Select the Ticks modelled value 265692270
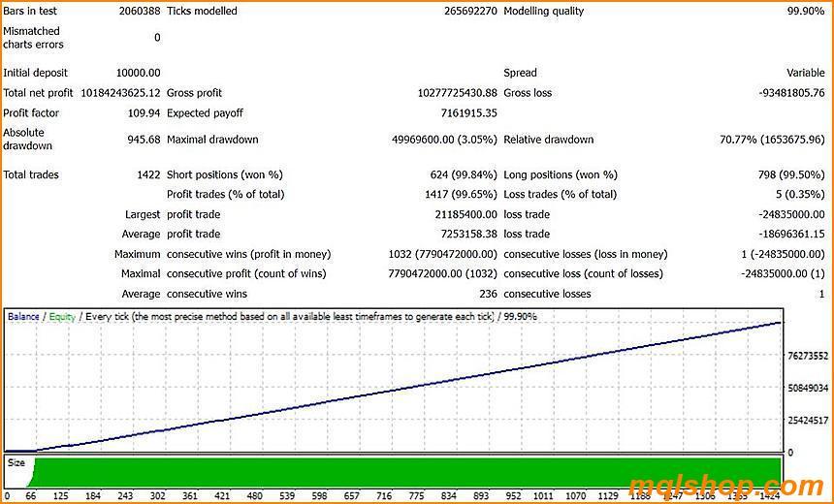Viewport: 834px width, 504px height. (x=470, y=11)
